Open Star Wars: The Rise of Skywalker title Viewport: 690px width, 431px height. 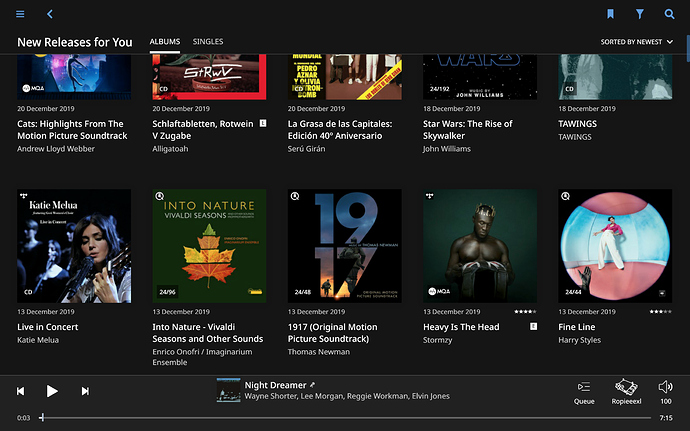468,130
